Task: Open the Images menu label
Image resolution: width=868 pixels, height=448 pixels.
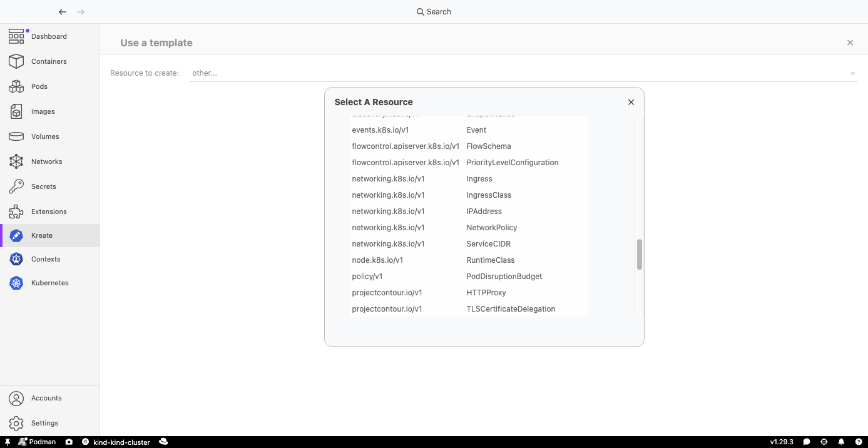Action: 43,111
